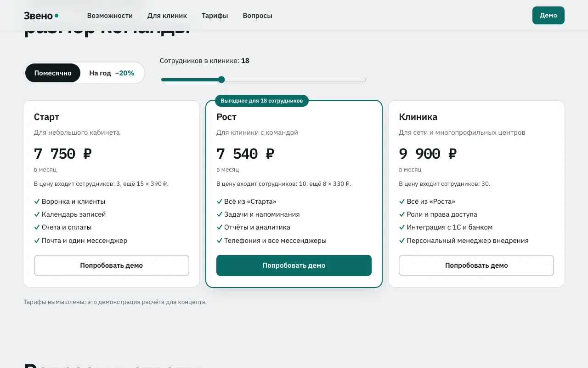
Task: Click checkmark icon beside Воронка и клиенты
Action: [x=37, y=201]
